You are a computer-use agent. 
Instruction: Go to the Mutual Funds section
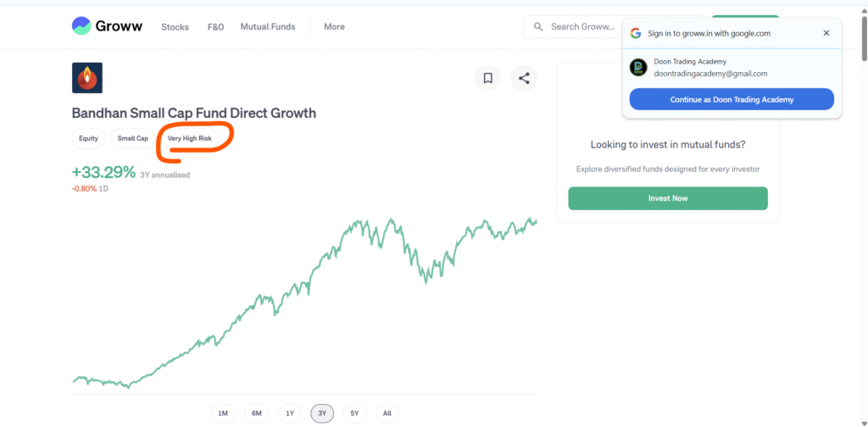tap(268, 26)
